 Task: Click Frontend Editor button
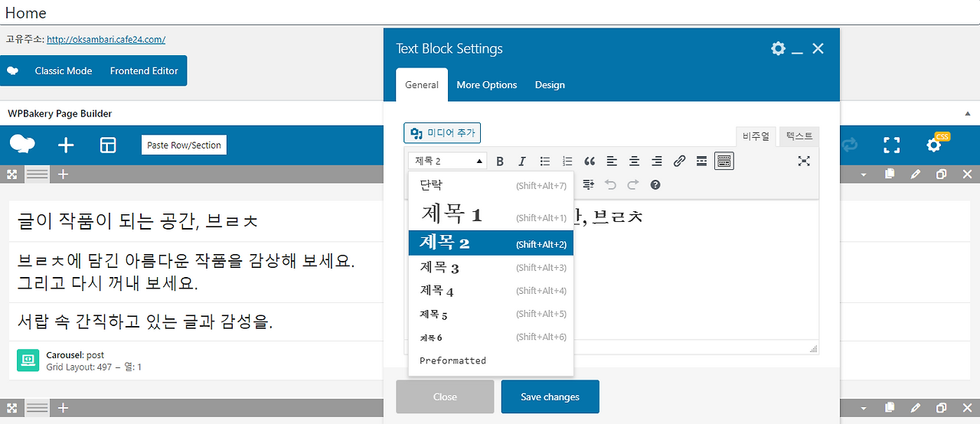click(144, 70)
